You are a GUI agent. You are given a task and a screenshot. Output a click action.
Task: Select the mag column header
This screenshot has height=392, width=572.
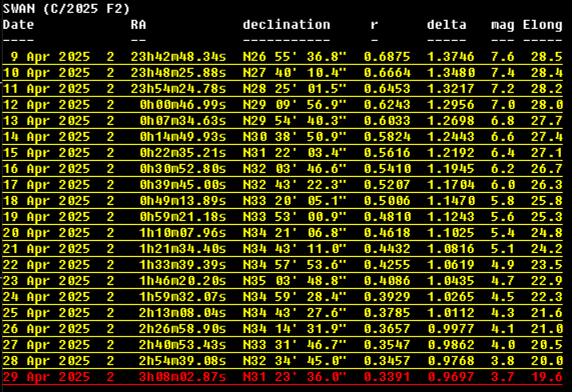click(502, 25)
